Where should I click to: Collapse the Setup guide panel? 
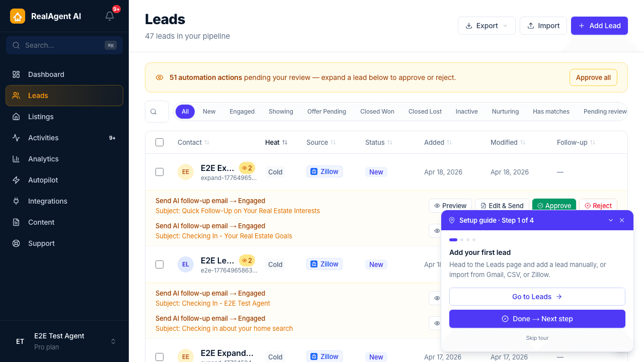610,220
